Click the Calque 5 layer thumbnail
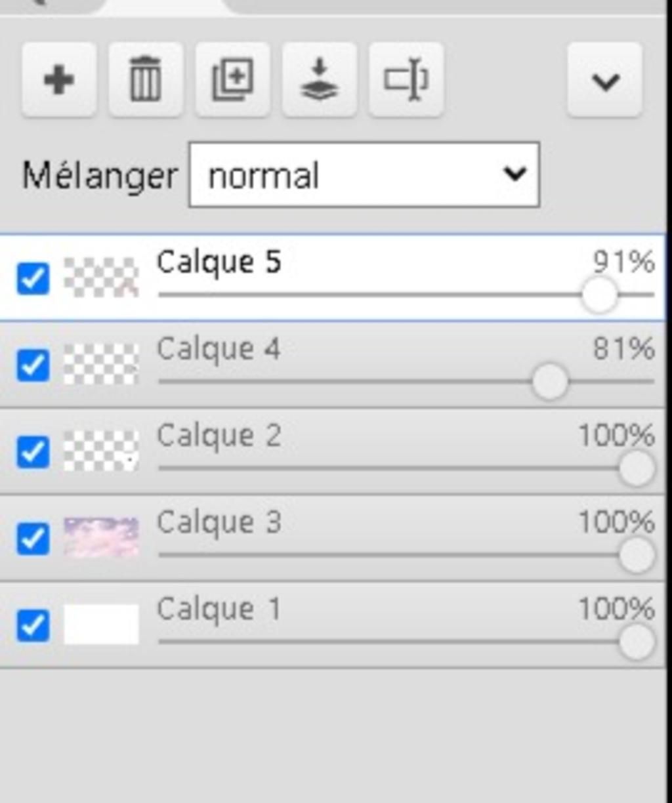672x803 pixels. (101, 278)
